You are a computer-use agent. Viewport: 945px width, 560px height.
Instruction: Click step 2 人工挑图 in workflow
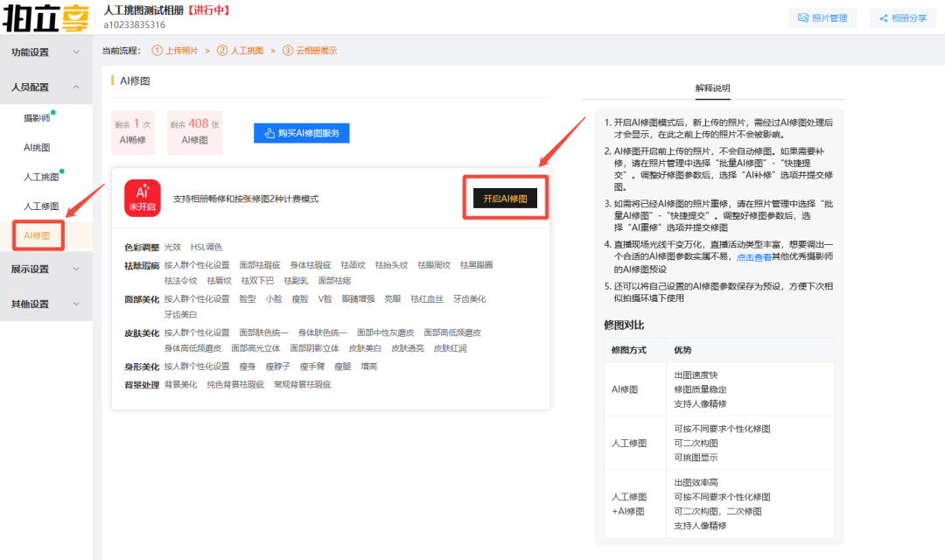click(x=243, y=51)
